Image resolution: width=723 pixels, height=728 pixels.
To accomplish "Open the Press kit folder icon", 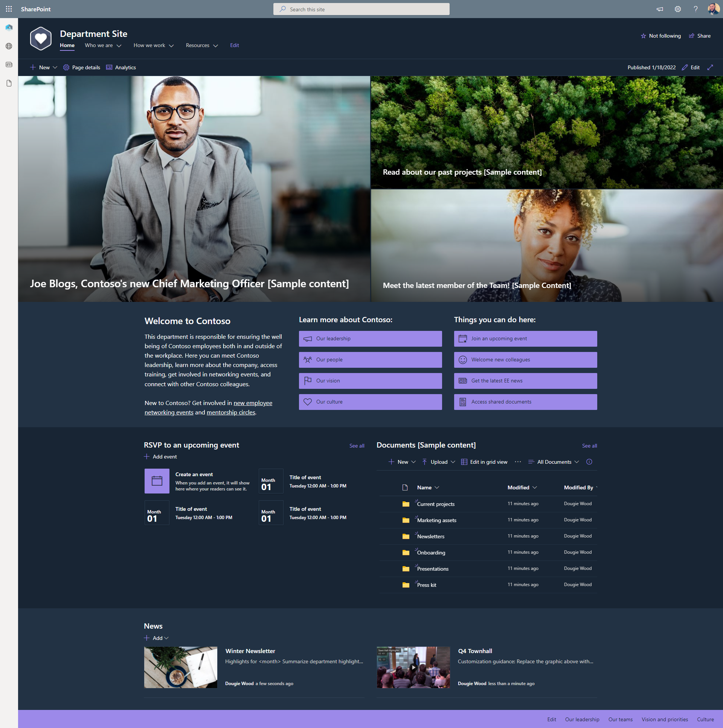I will click(x=406, y=585).
